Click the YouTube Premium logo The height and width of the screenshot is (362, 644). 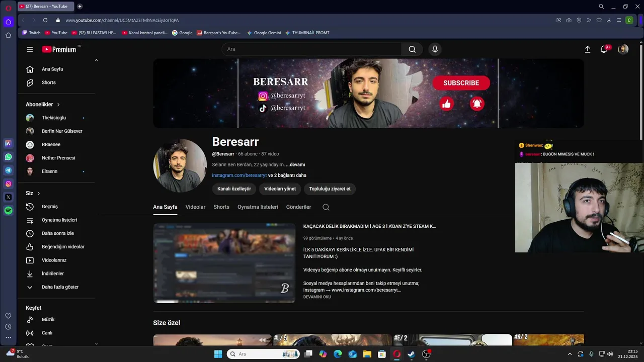(59, 49)
